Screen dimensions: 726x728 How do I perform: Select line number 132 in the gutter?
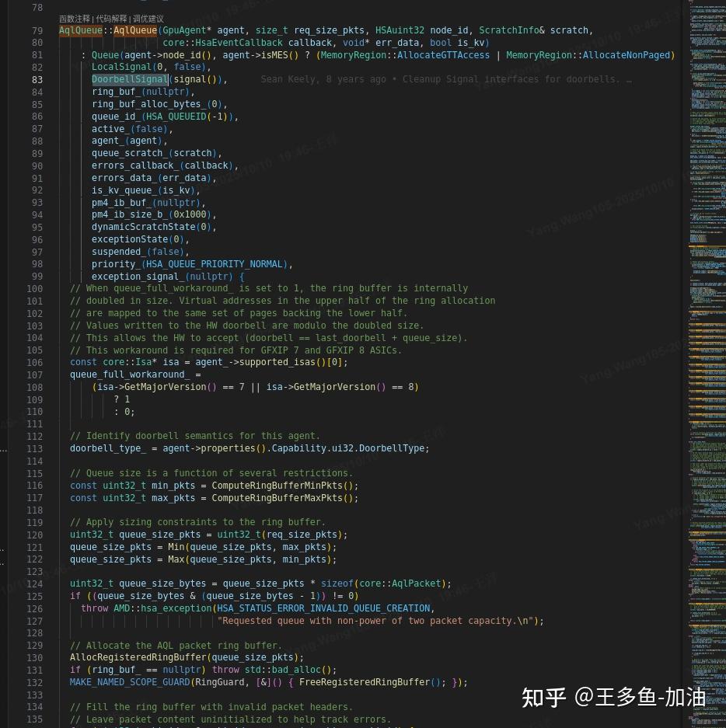34,682
